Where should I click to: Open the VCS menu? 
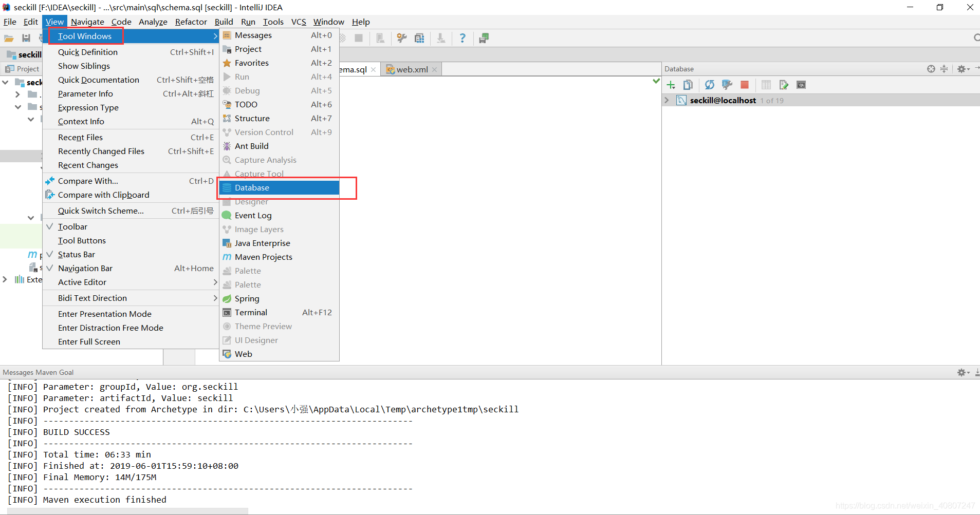[x=299, y=22]
